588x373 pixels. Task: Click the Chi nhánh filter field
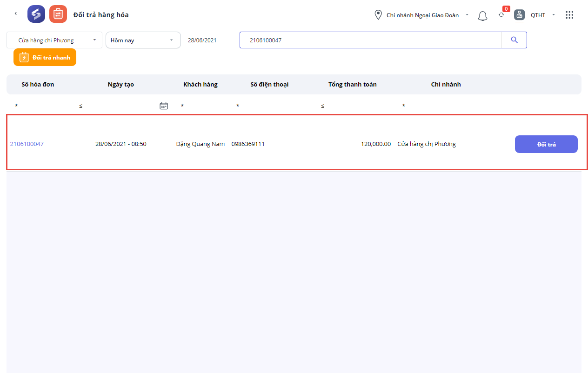click(447, 106)
